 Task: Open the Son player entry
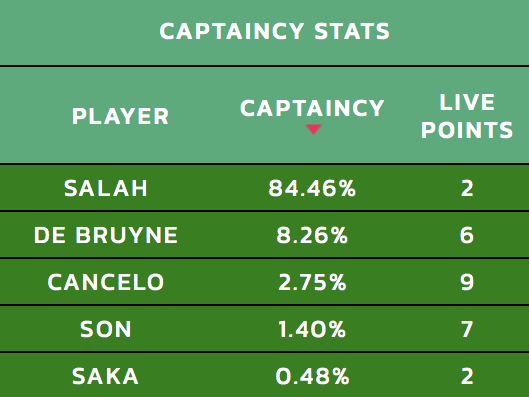point(106,329)
